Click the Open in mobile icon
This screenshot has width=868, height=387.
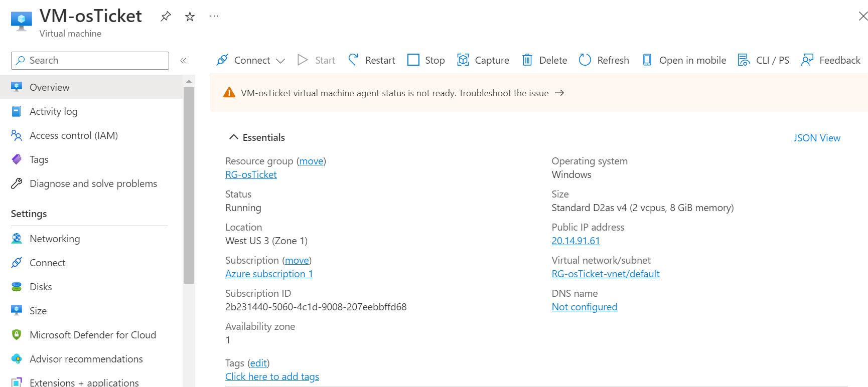[647, 60]
